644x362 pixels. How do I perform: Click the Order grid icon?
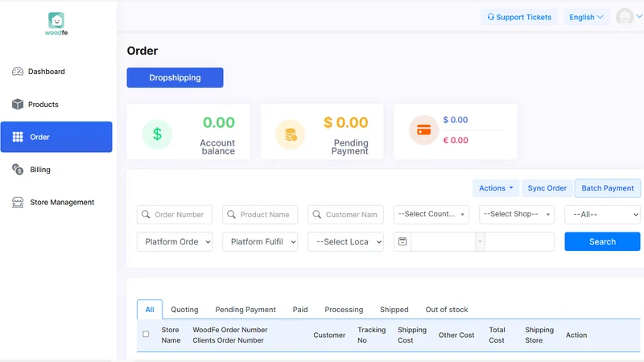[x=18, y=137]
